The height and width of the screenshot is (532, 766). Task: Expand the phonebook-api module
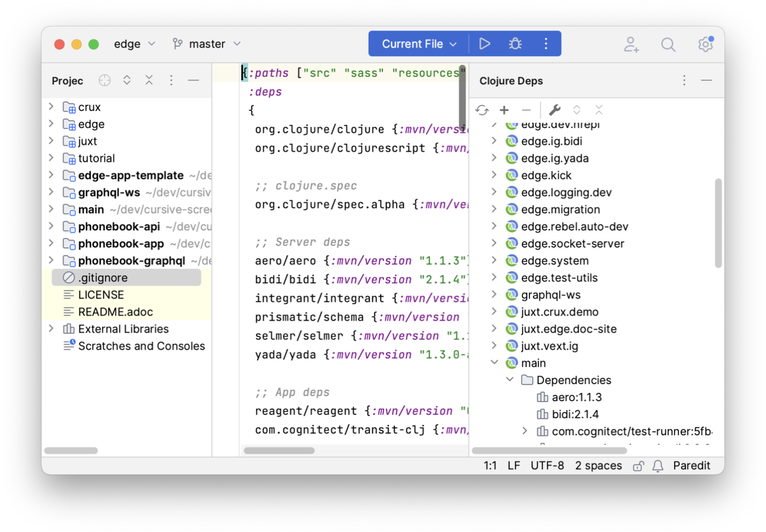pos(51,226)
